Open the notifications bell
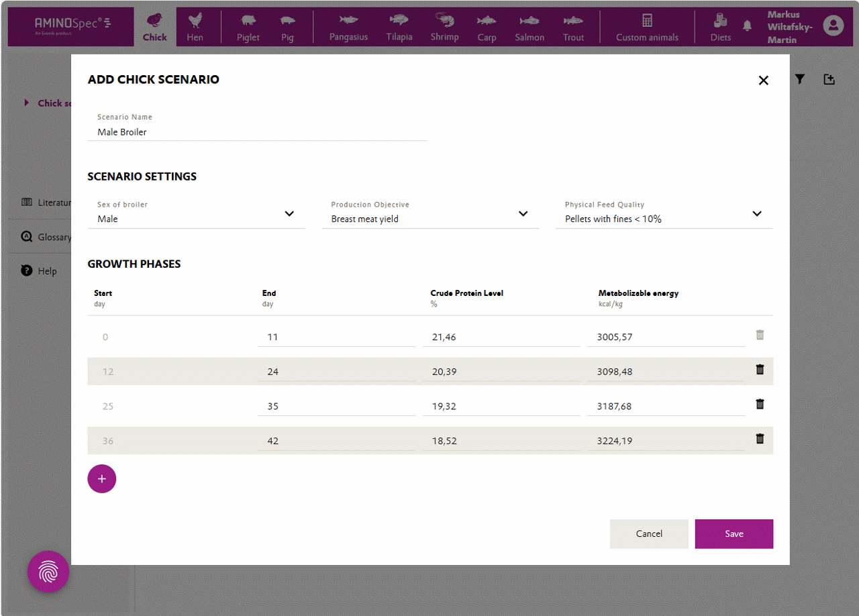This screenshot has height=616, width=859. click(747, 26)
